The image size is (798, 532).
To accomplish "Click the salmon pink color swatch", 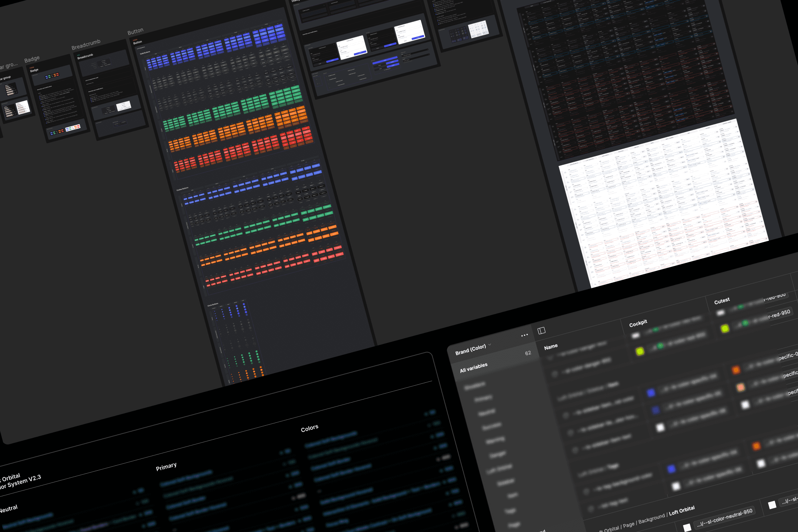I will pos(740,387).
